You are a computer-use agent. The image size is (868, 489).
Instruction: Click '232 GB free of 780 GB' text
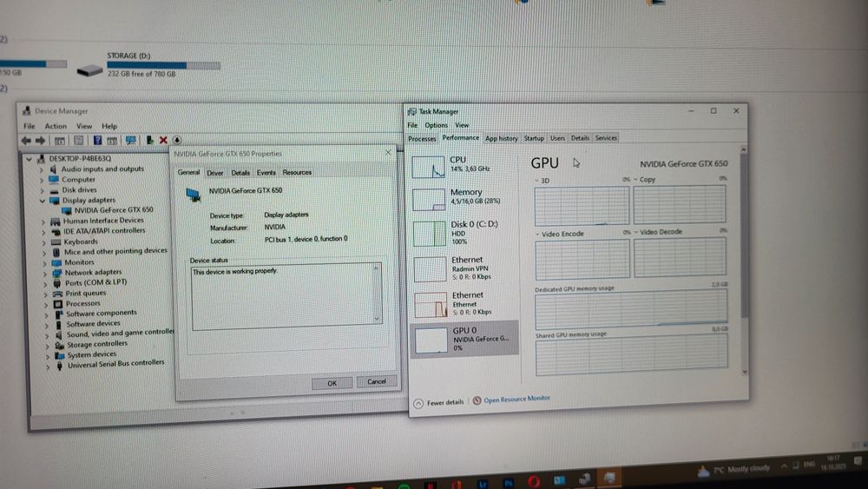[141, 74]
